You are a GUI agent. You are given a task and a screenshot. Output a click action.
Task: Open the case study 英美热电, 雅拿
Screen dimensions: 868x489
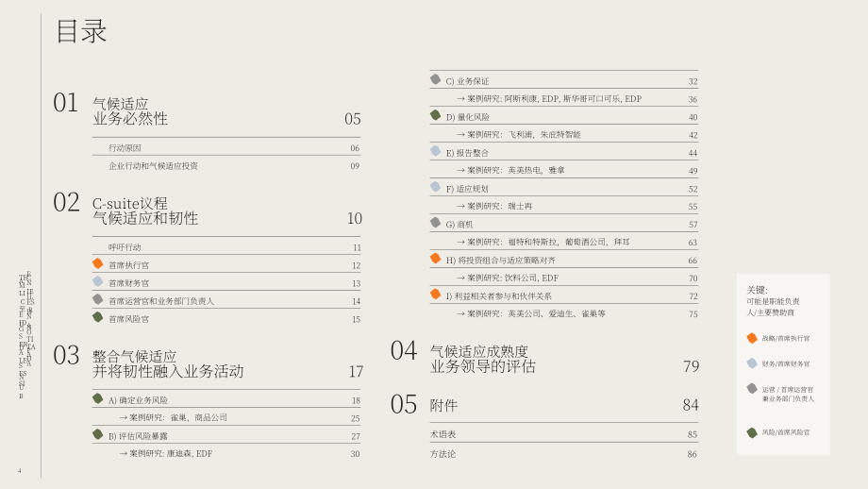click(x=510, y=171)
